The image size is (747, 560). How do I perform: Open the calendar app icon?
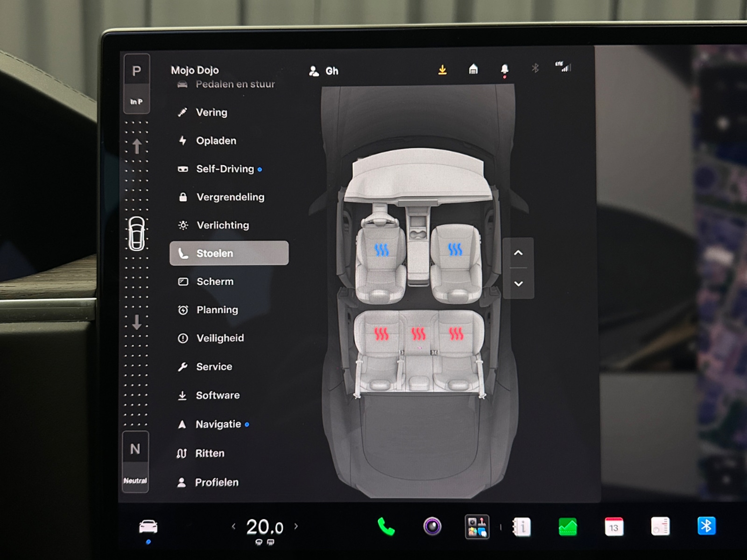click(613, 527)
